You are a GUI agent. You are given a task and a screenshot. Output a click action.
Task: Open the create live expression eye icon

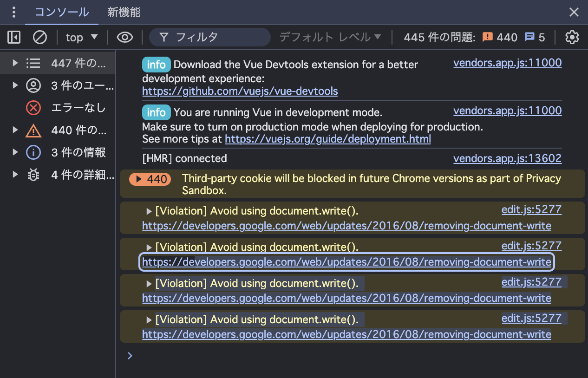(x=124, y=37)
